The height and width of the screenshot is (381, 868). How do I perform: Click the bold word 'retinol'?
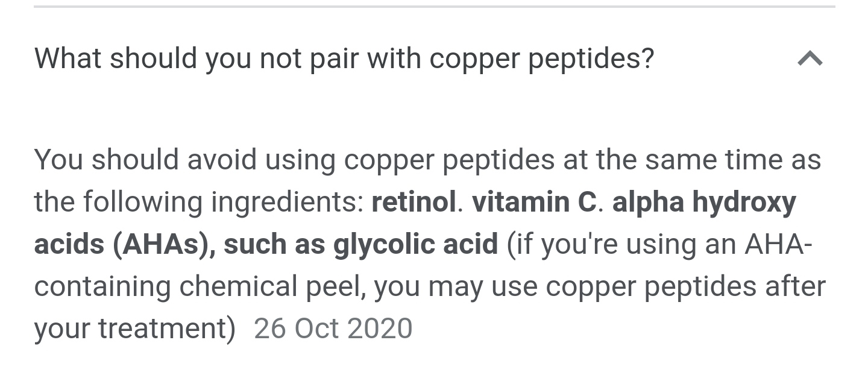(x=414, y=202)
